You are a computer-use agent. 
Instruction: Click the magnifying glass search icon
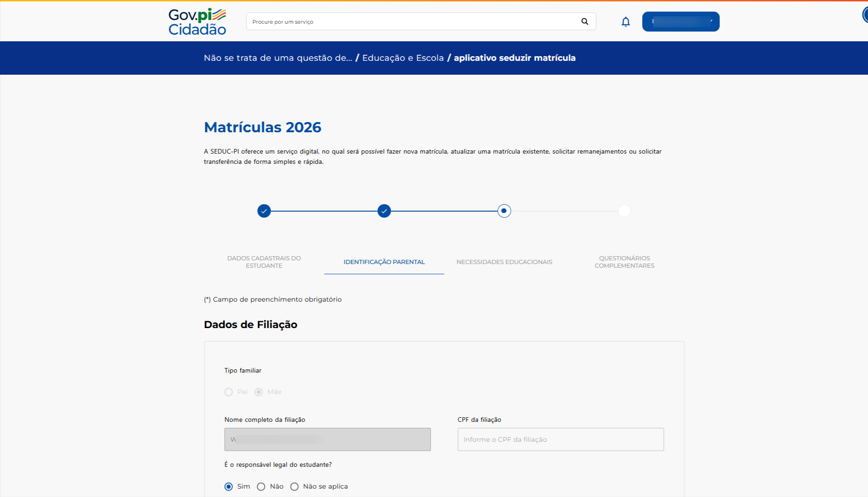(585, 21)
